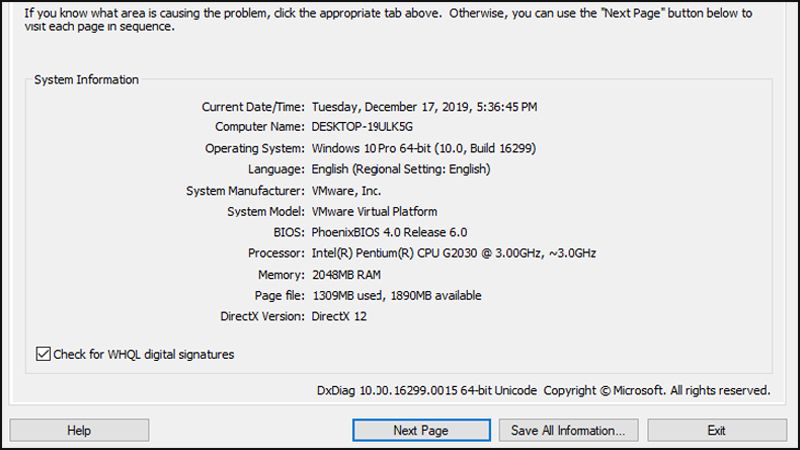
Task: Toggle the Check for WHQL digital signatures checkbox
Action: pyautogui.click(x=43, y=353)
